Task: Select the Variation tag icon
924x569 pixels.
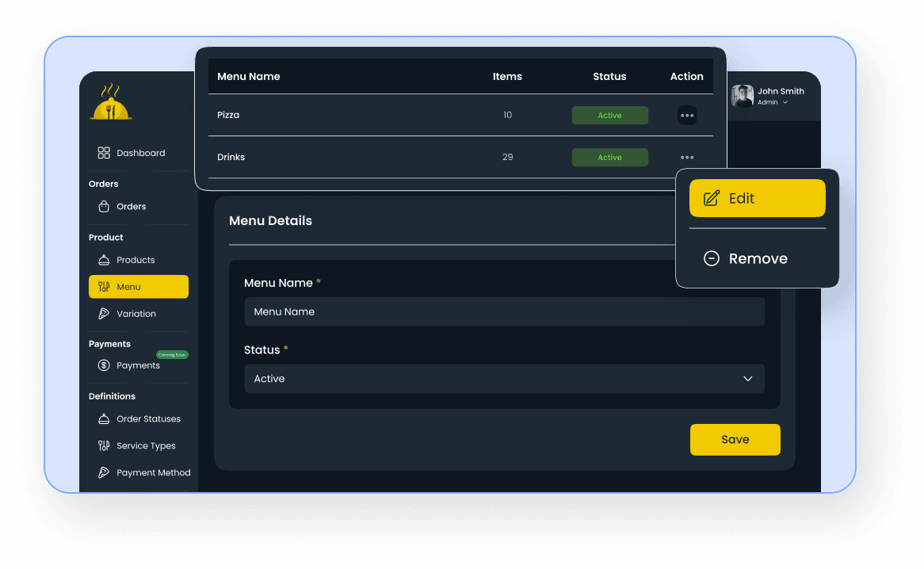Action: 104,313
